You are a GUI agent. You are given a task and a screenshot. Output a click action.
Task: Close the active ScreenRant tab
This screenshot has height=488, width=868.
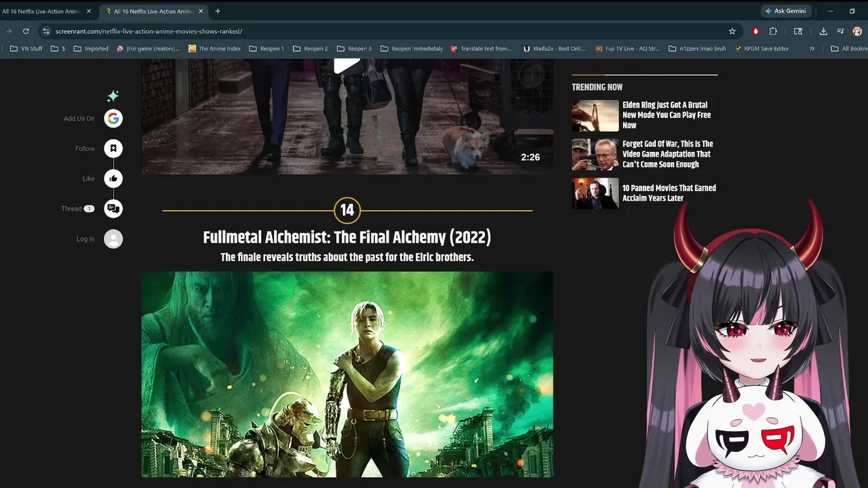coord(201,11)
